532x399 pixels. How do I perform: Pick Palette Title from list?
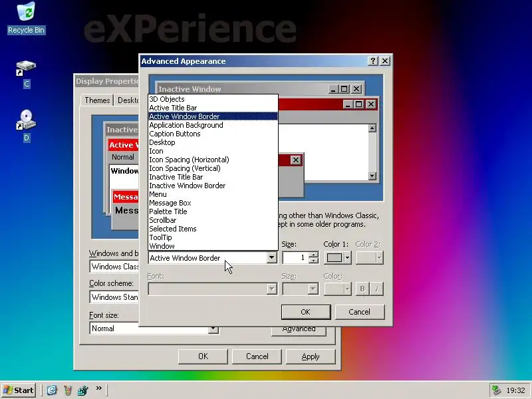(x=213, y=211)
